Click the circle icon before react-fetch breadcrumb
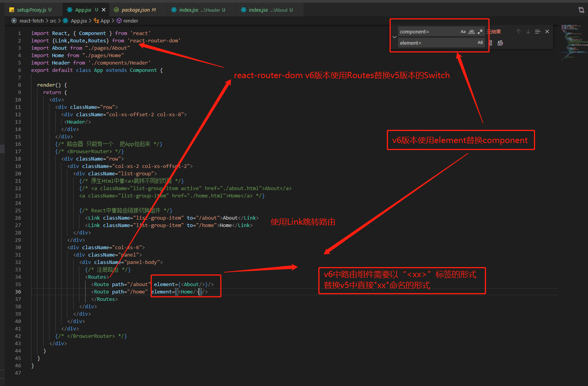The width and height of the screenshot is (588, 386). 14,21
